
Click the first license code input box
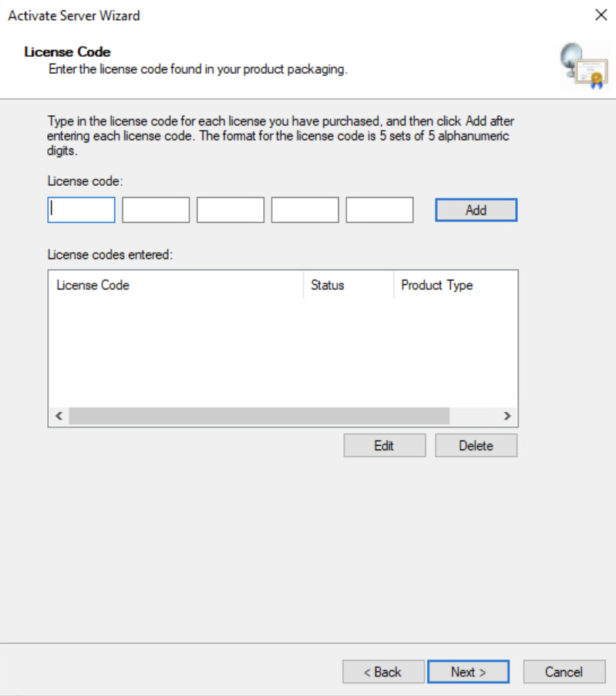coord(81,210)
